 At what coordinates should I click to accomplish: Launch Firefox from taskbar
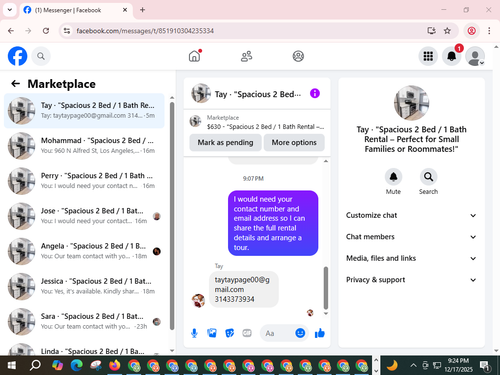coord(115,365)
